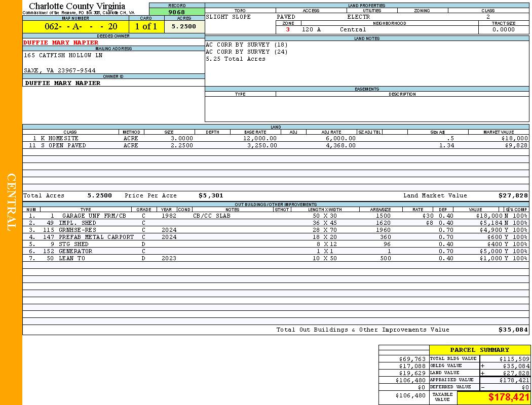
Task: Click the red taxable value $178,421
Action: 508,397
